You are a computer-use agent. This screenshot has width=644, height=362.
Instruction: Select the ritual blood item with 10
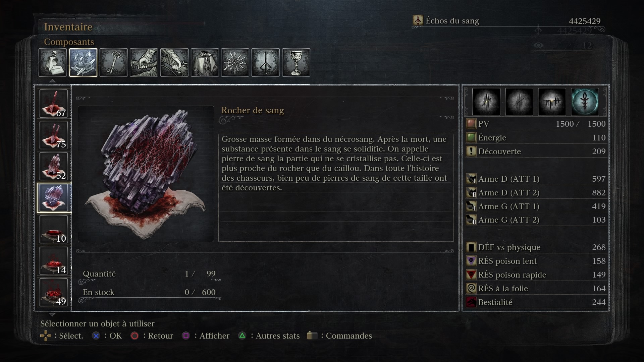[x=54, y=229]
